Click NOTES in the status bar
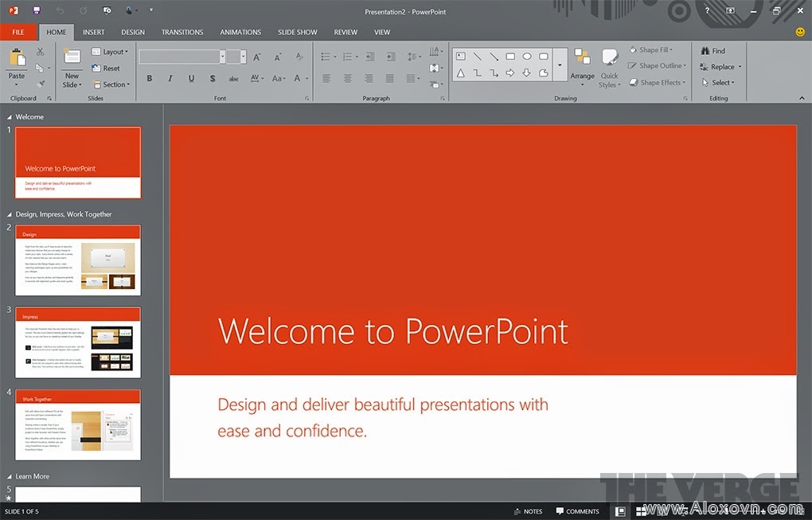The height and width of the screenshot is (520, 812). pyautogui.click(x=529, y=511)
